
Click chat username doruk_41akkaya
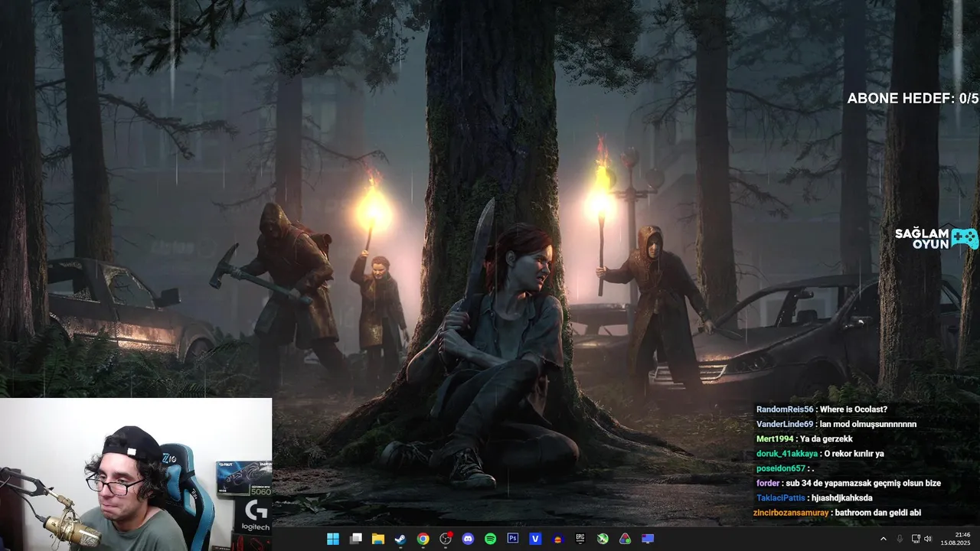[x=787, y=454]
